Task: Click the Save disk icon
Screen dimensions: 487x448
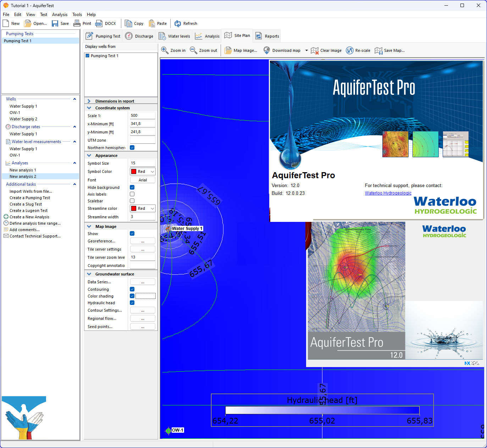Action: 55,23
